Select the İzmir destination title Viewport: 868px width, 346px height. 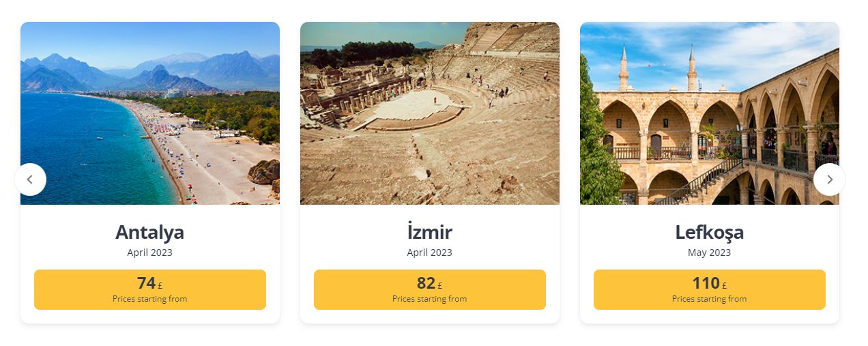pos(430,231)
